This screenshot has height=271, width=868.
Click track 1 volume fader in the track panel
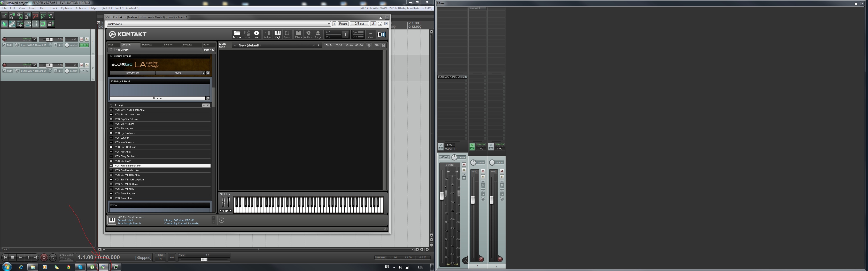(49, 39)
